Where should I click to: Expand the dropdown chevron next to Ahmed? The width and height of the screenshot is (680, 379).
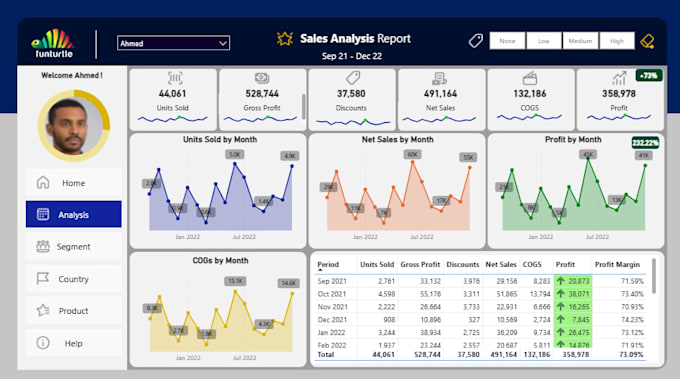click(222, 43)
